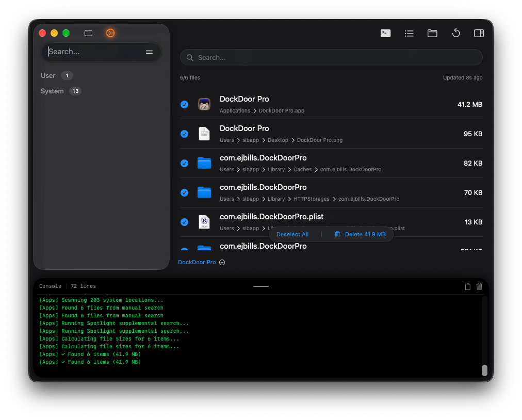522x420 pixels.
Task: Click Delete 41.9 MB button
Action: [360, 234]
